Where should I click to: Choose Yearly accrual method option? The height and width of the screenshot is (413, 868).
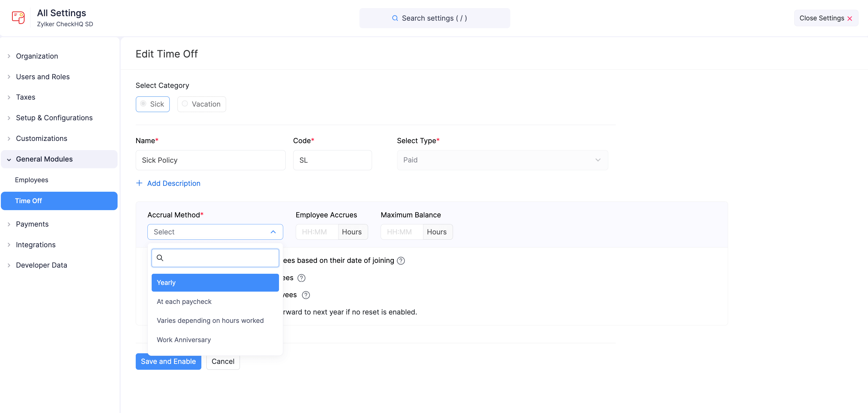point(215,283)
